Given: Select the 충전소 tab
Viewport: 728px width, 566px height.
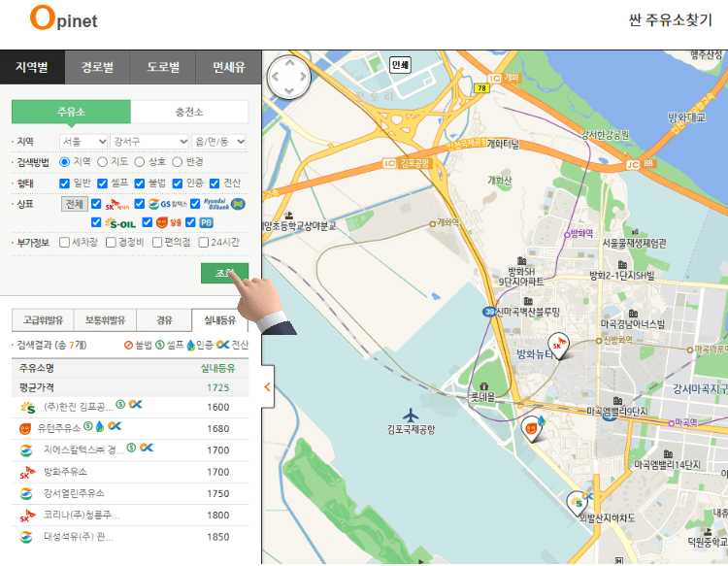Looking at the screenshot, I should coord(189,112).
